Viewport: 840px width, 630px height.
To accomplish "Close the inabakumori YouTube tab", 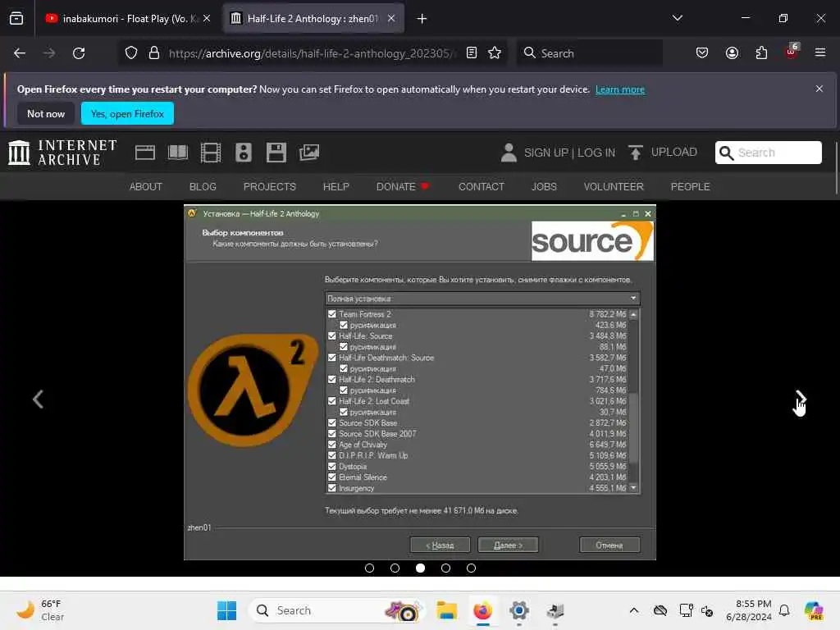I will tap(207, 18).
